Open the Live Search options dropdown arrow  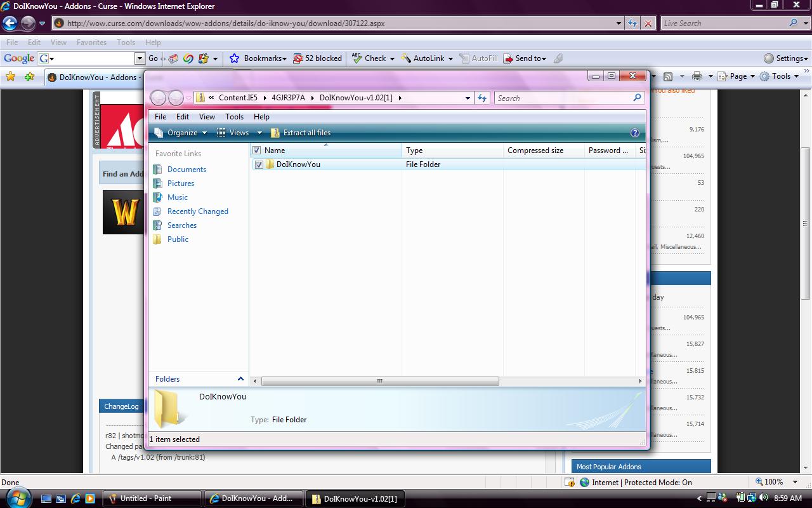(806, 23)
